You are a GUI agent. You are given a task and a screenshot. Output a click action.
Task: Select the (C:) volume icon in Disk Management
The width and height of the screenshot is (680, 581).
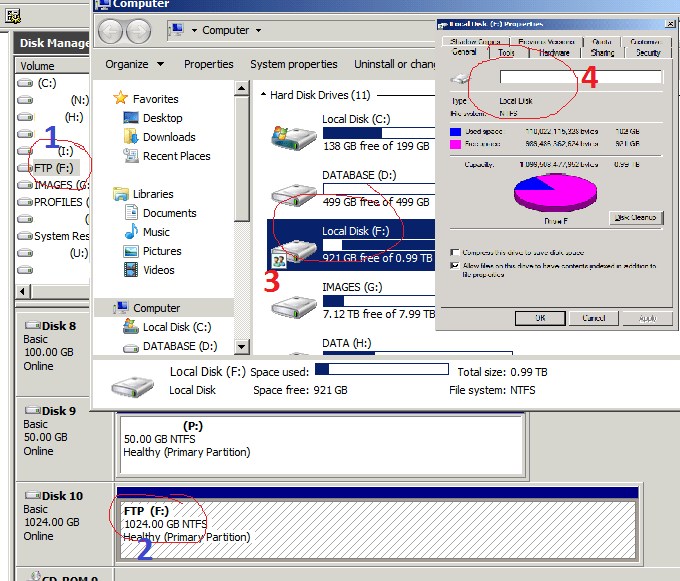25,83
